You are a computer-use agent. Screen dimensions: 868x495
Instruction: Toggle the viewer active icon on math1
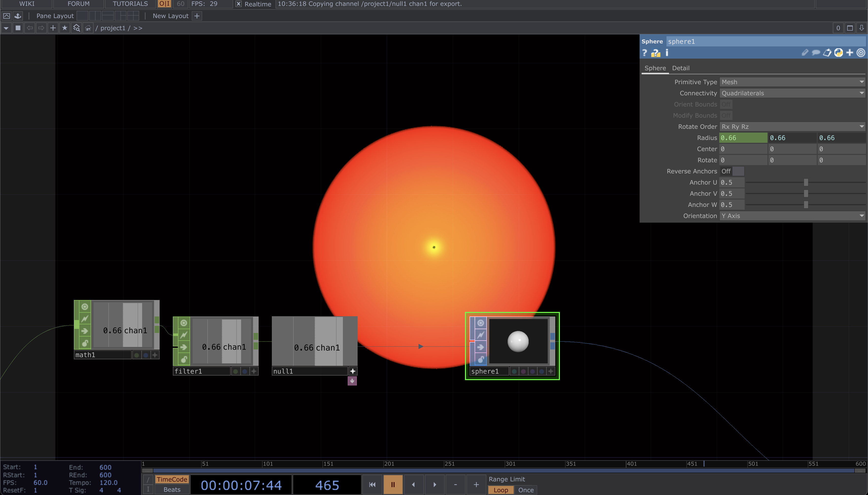[85, 307]
